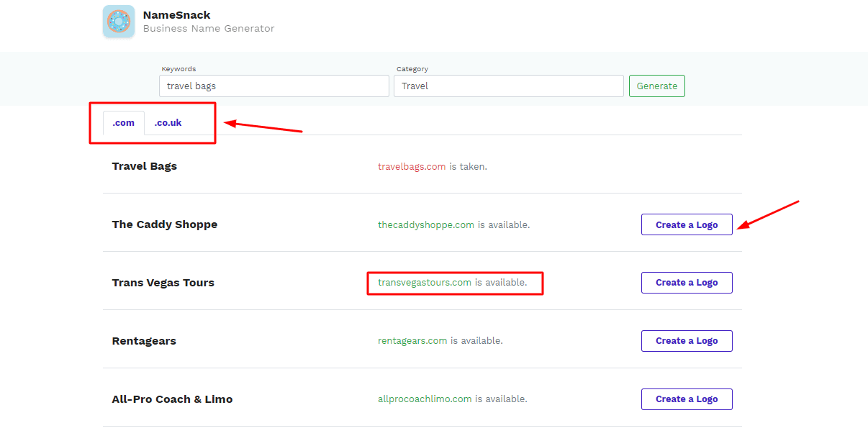This screenshot has height=441, width=868.
Task: Select the Travel Bags name result
Action: click(145, 166)
